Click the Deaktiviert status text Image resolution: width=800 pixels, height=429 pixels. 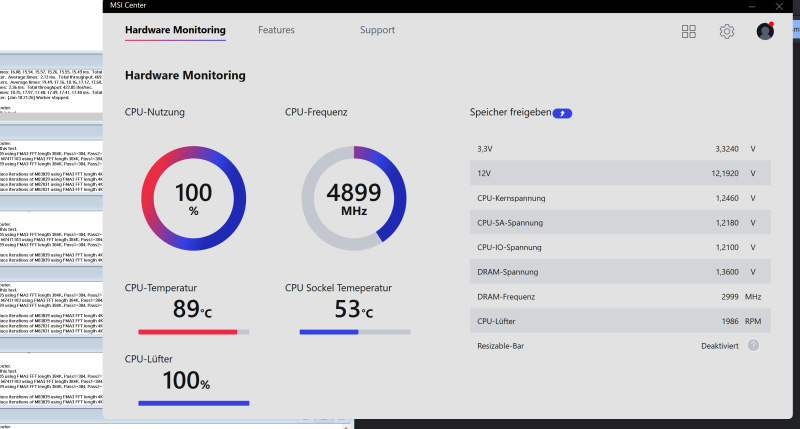(x=719, y=346)
